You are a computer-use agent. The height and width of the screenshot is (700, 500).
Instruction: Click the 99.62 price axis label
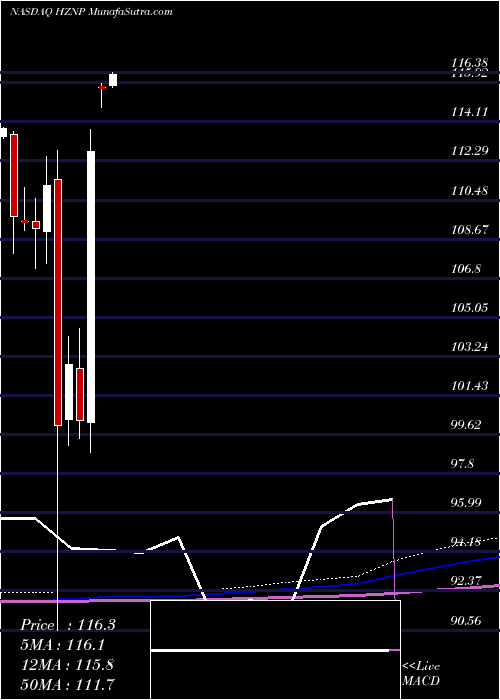pos(467,424)
